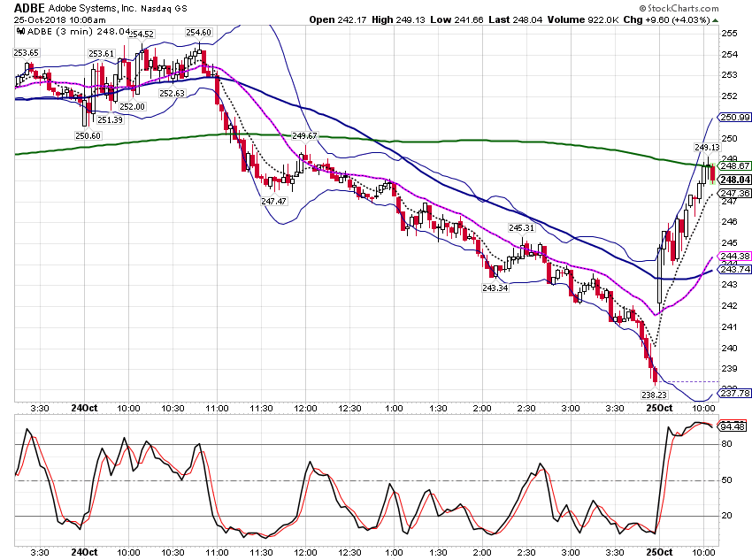
Task: Click the 248.04 last price tag
Action: pyautogui.click(x=734, y=180)
